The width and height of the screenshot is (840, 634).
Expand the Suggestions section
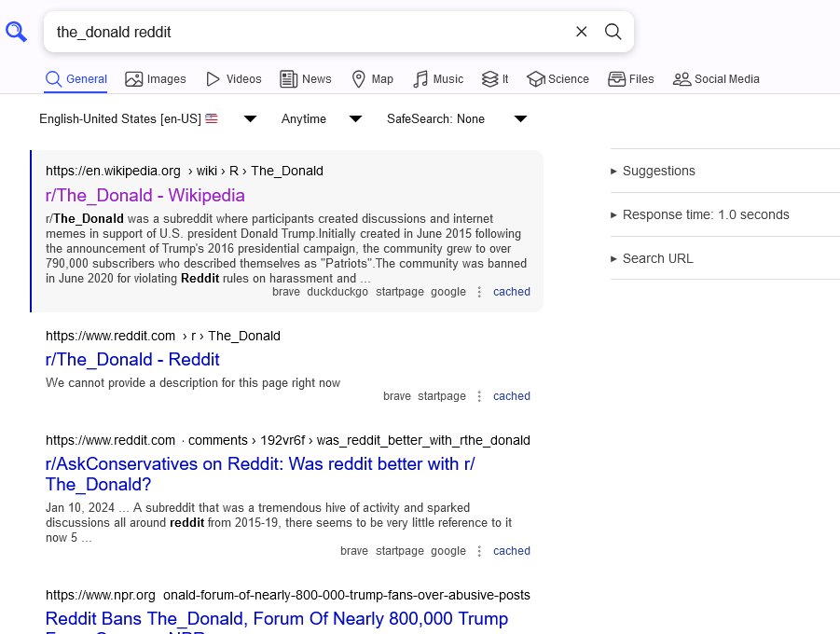[658, 171]
